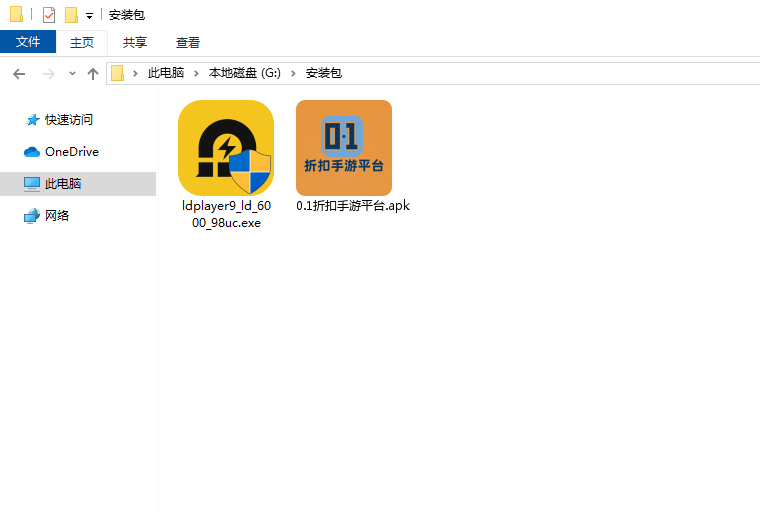Open OneDrive in the navigation pane

pos(72,152)
